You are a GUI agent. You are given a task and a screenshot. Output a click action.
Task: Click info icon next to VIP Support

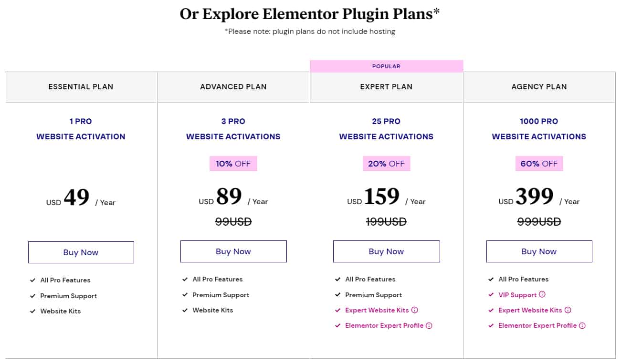click(x=542, y=295)
